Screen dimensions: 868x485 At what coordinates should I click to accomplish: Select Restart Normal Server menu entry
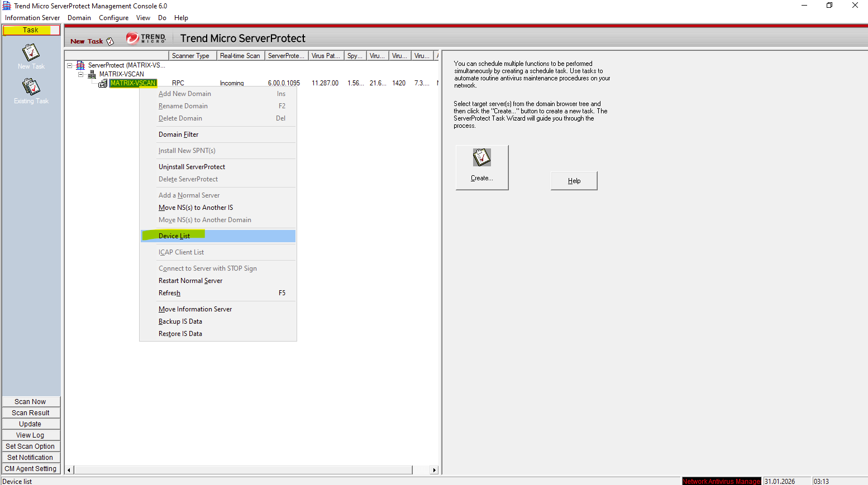[x=190, y=281]
